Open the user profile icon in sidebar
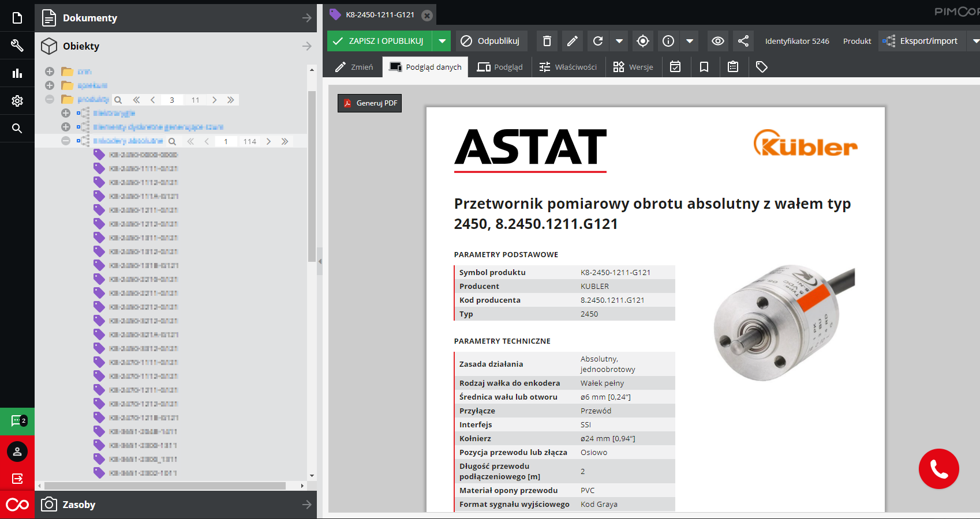This screenshot has height=519, width=980. point(17,451)
